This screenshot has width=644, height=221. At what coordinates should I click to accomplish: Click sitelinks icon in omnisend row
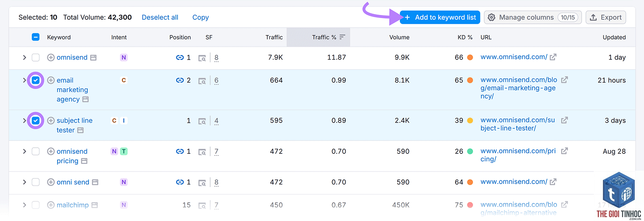click(180, 58)
